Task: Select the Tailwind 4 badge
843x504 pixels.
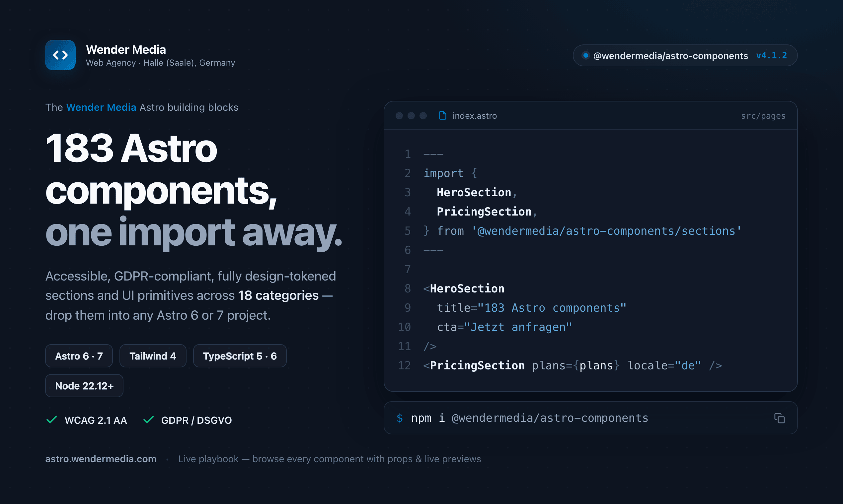Action: [x=153, y=356]
